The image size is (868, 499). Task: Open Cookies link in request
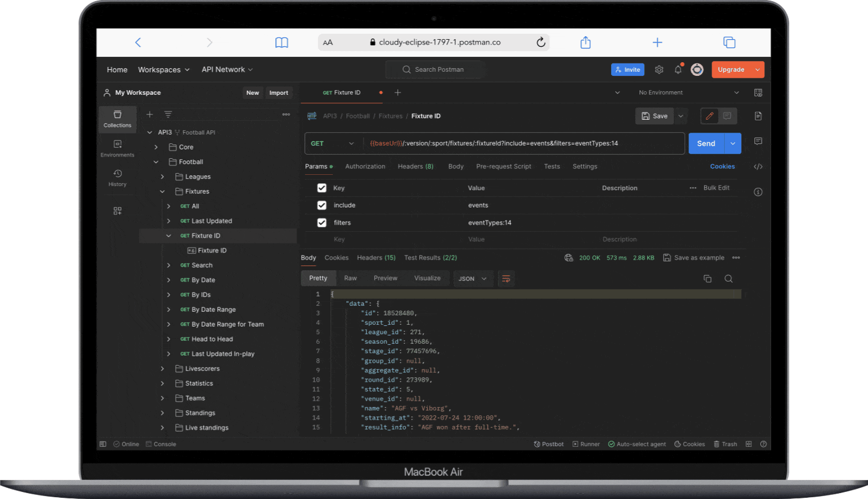coord(722,167)
